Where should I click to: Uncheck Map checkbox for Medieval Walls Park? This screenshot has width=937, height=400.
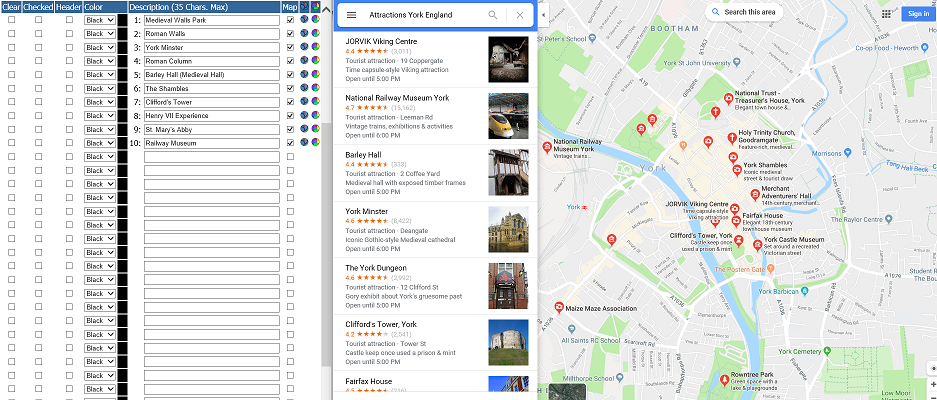click(x=290, y=20)
